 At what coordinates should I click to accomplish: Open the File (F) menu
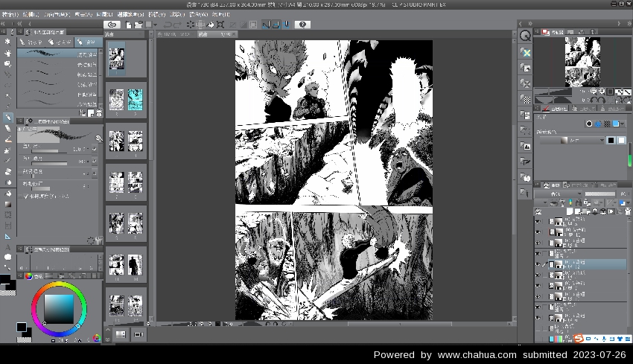coord(10,14)
